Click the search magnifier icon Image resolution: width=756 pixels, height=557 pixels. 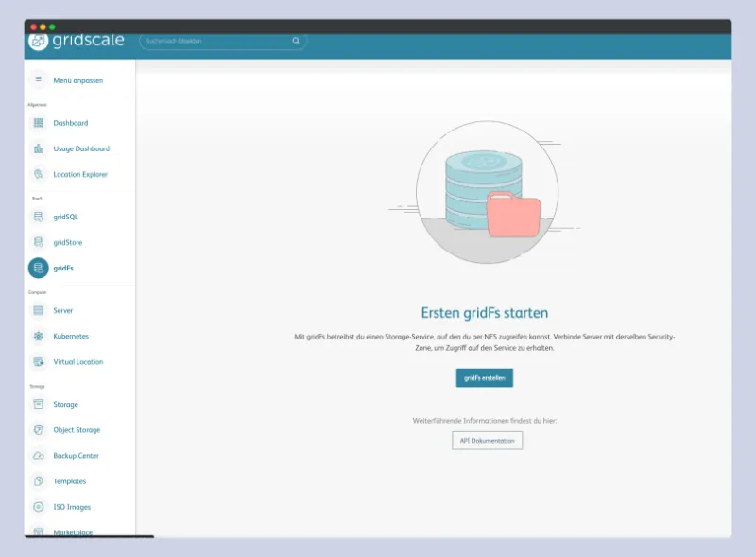pyautogui.click(x=296, y=41)
